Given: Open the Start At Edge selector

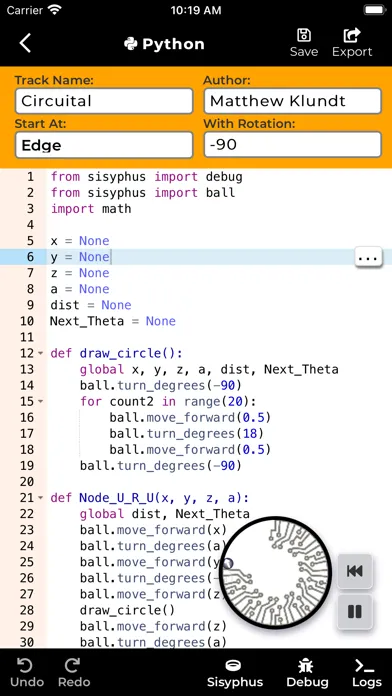Looking at the screenshot, I should pos(104,145).
